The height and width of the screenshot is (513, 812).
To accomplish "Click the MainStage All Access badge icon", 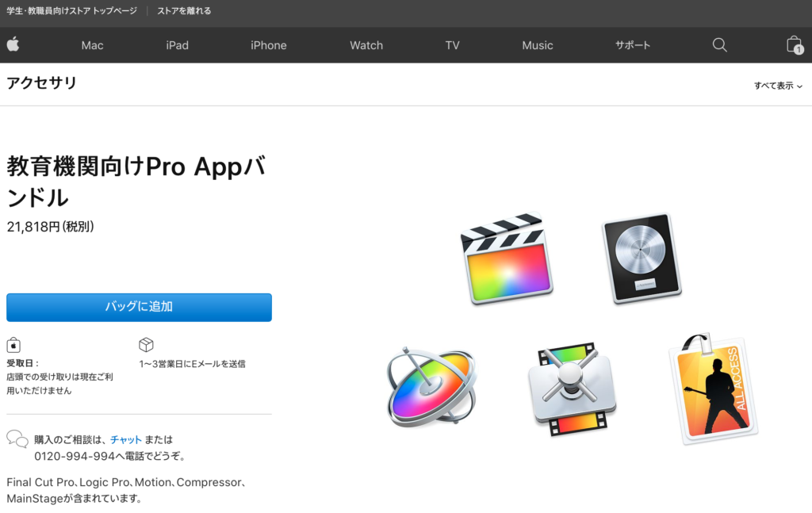I will tap(713, 389).
